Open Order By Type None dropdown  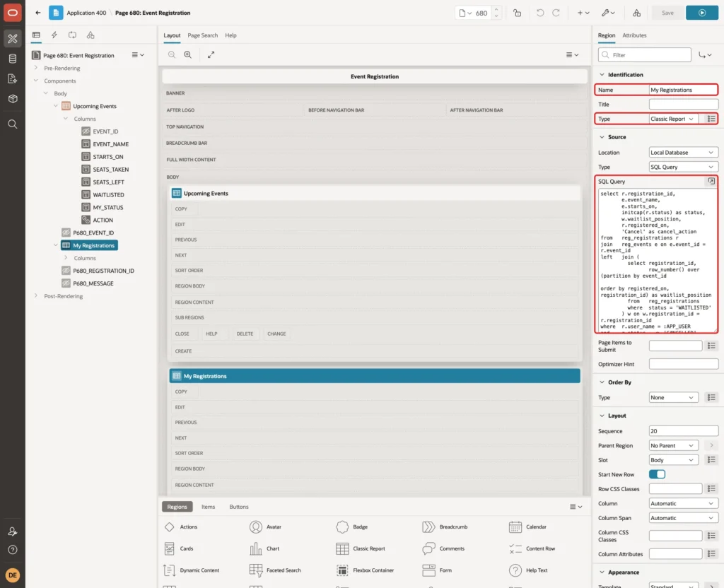click(673, 397)
